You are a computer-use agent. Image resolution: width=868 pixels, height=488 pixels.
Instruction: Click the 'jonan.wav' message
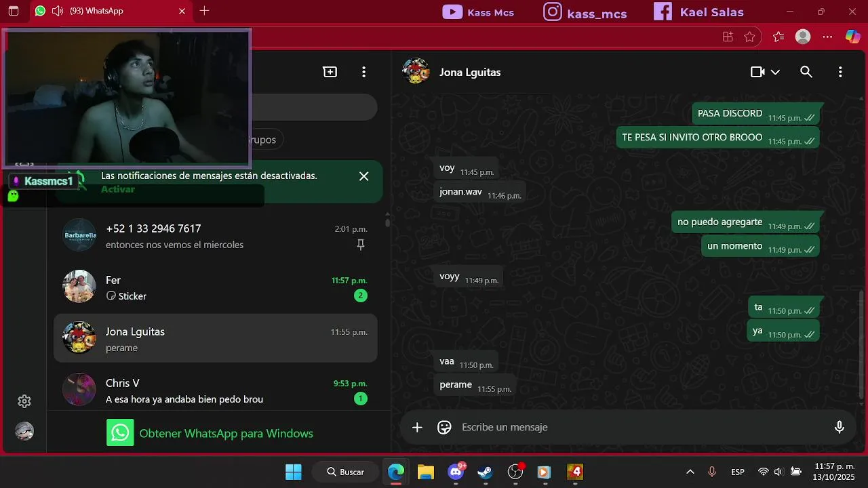coord(479,192)
